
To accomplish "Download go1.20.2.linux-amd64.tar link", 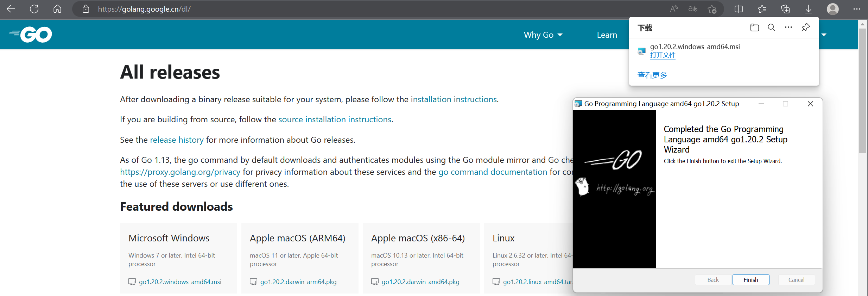I will (538, 282).
